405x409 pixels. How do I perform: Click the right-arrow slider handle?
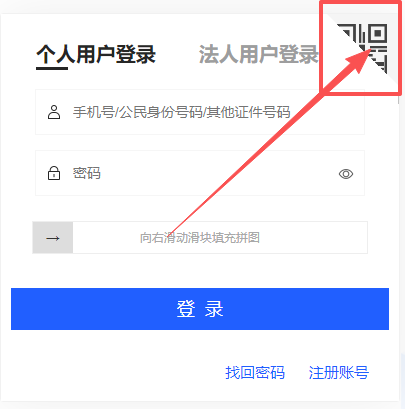pyautogui.click(x=53, y=238)
